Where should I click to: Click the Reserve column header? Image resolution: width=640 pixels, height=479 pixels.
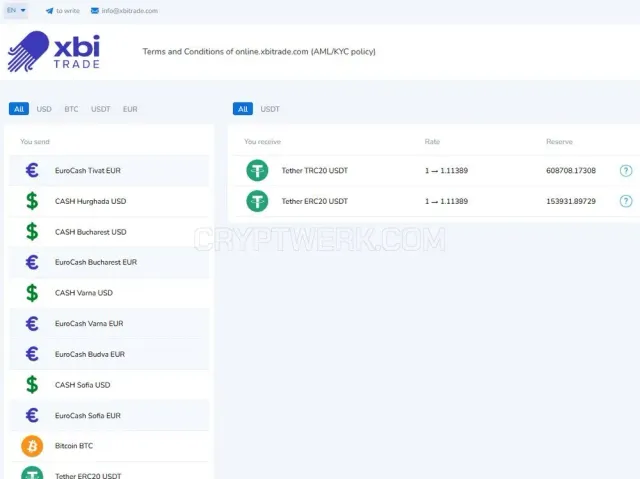(x=559, y=142)
